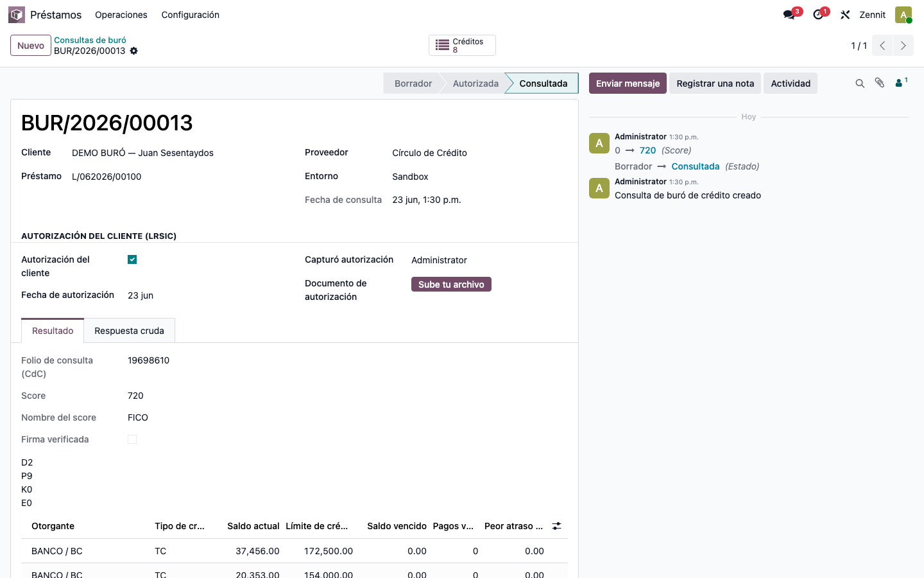Click the Cliente field value DEMO BURÓ
The width and height of the screenshot is (924, 578).
pos(142,153)
